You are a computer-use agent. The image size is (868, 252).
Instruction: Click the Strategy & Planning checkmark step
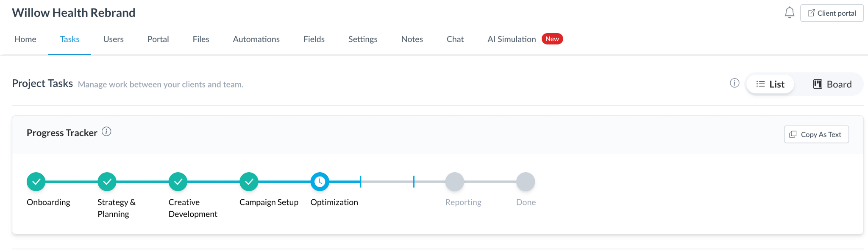coord(107,182)
